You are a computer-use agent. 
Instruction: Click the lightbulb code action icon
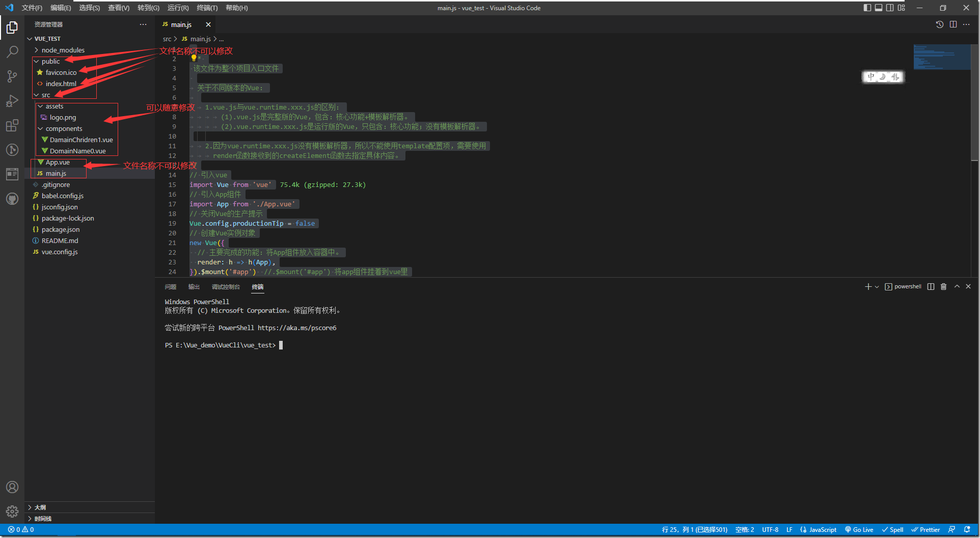tap(194, 58)
